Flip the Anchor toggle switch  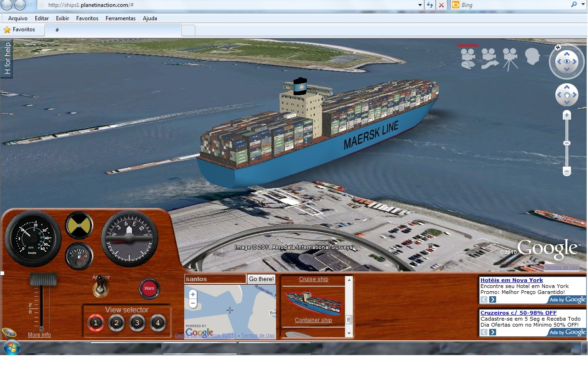(x=101, y=287)
